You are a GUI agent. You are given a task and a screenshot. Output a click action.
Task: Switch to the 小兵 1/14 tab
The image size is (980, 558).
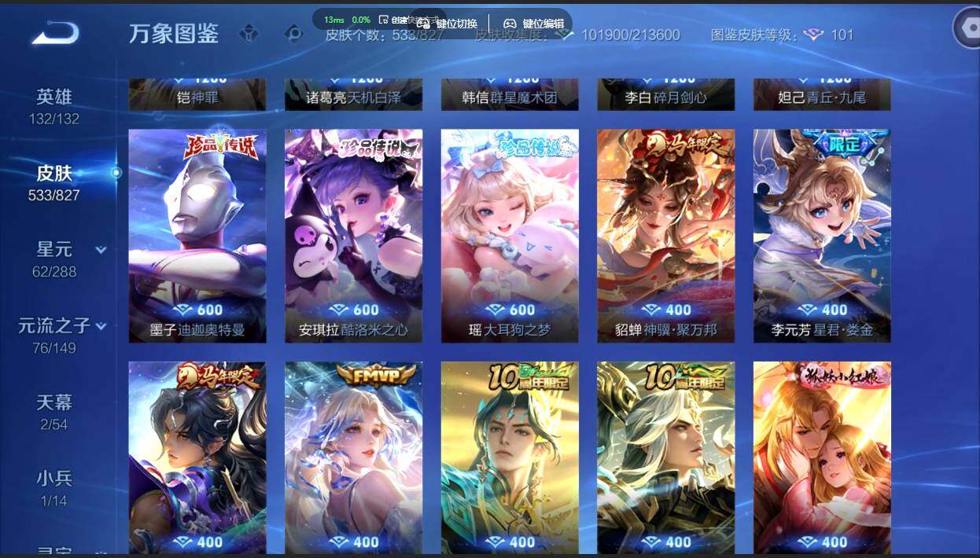pyautogui.click(x=54, y=489)
